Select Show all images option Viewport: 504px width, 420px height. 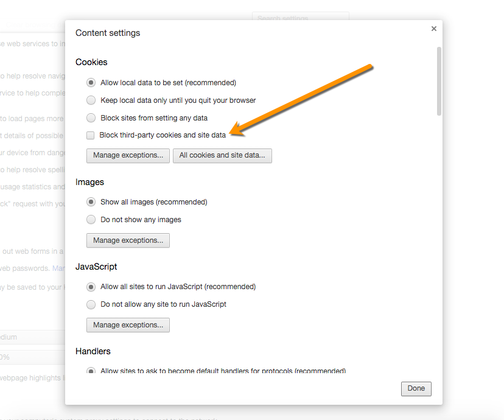point(91,202)
